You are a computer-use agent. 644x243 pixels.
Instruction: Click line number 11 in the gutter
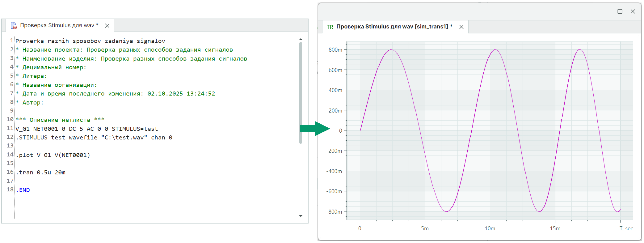10,128
